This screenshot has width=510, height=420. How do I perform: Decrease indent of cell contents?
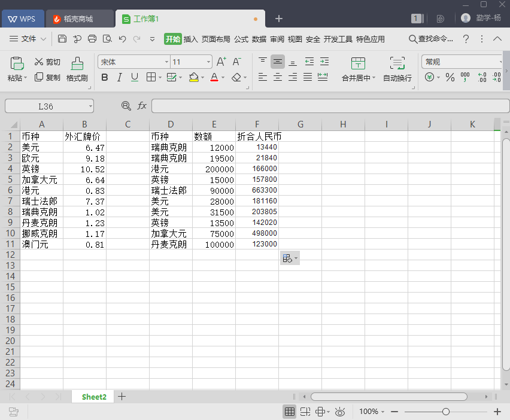[x=309, y=62]
